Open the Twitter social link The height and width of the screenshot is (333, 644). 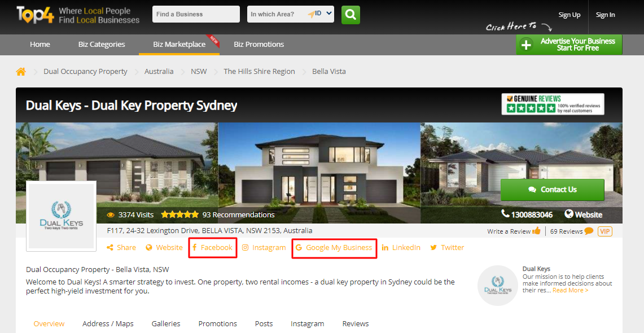coord(447,248)
